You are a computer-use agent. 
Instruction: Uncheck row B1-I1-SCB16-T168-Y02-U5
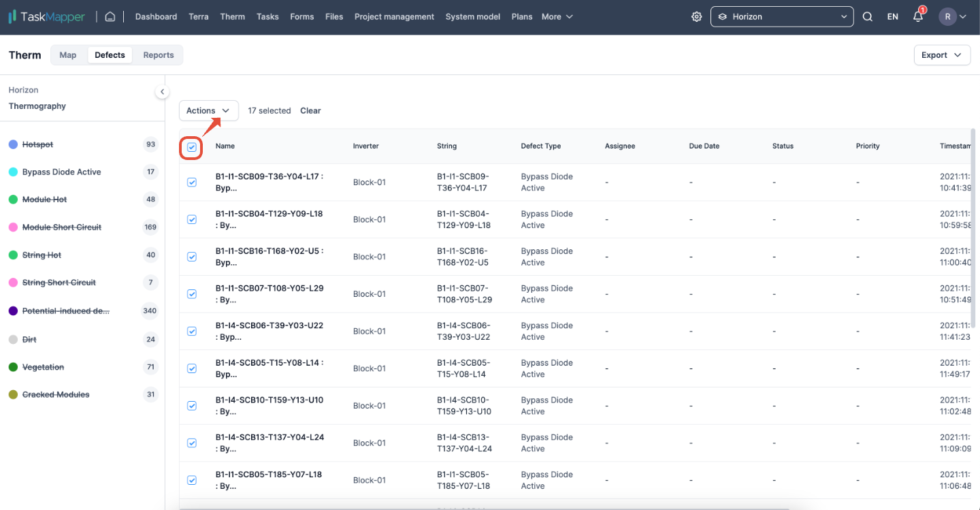point(192,257)
